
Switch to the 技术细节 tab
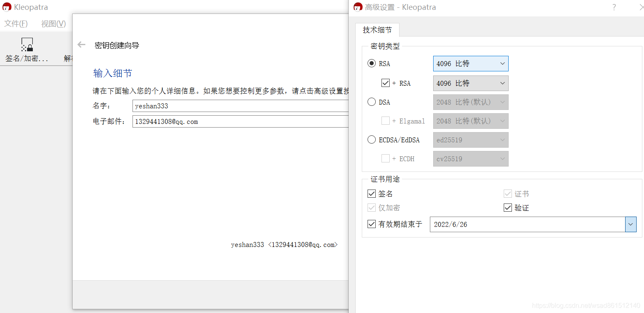(377, 30)
